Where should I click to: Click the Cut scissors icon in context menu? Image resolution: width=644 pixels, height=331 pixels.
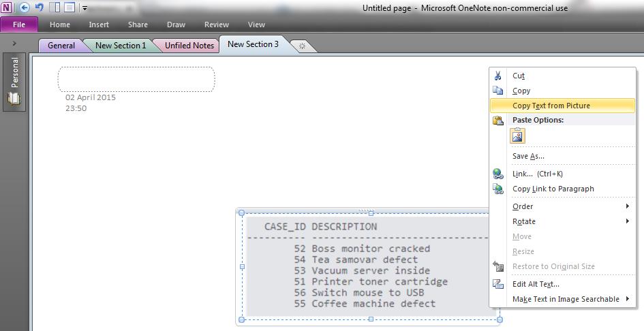pos(498,76)
